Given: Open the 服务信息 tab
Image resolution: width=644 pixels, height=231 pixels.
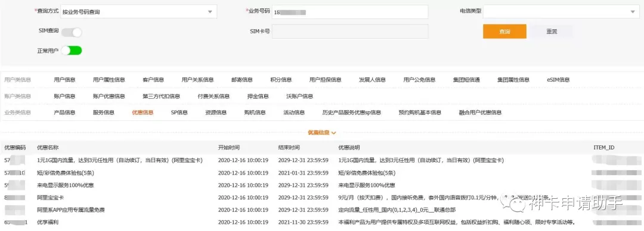Looking at the screenshot, I should (104, 113).
